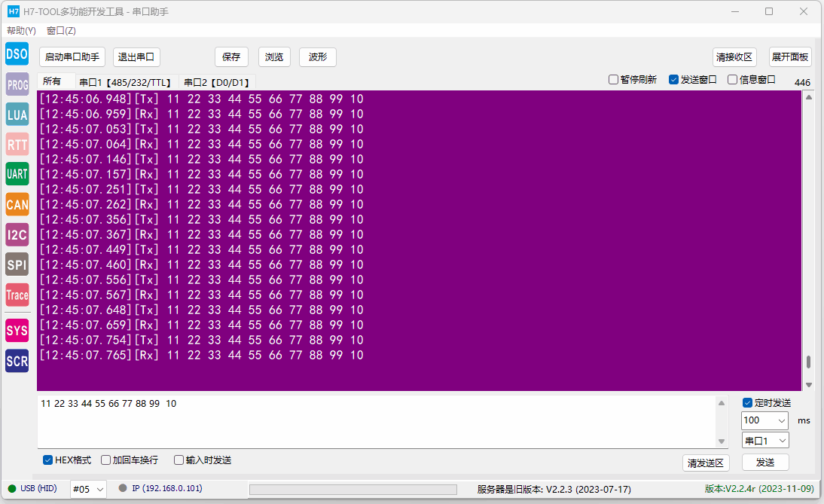
Task: Click the USB (HID) status label
Action: tap(38, 489)
